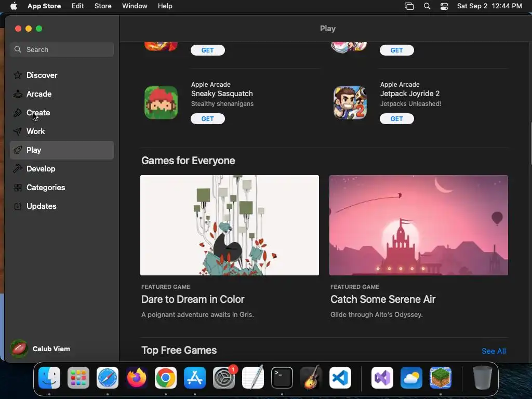Open the Trash in the Dock
This screenshot has height=399, width=532.
pyautogui.click(x=483, y=378)
